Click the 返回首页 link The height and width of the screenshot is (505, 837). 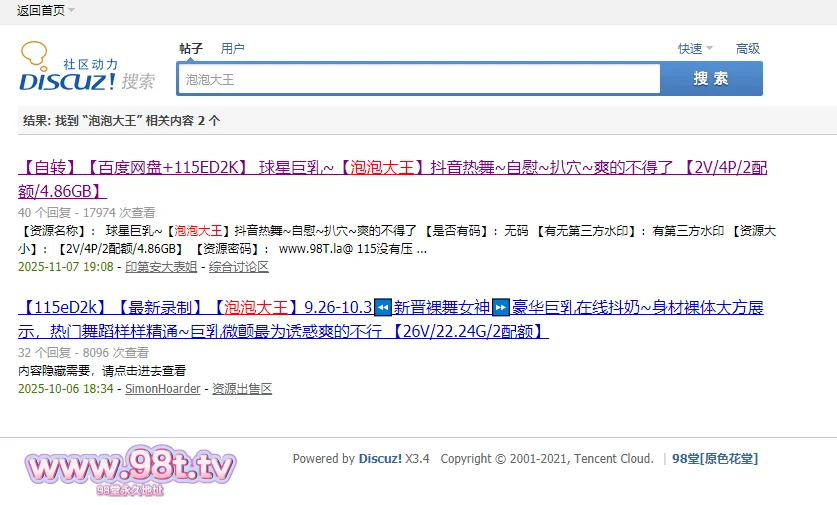[40, 11]
